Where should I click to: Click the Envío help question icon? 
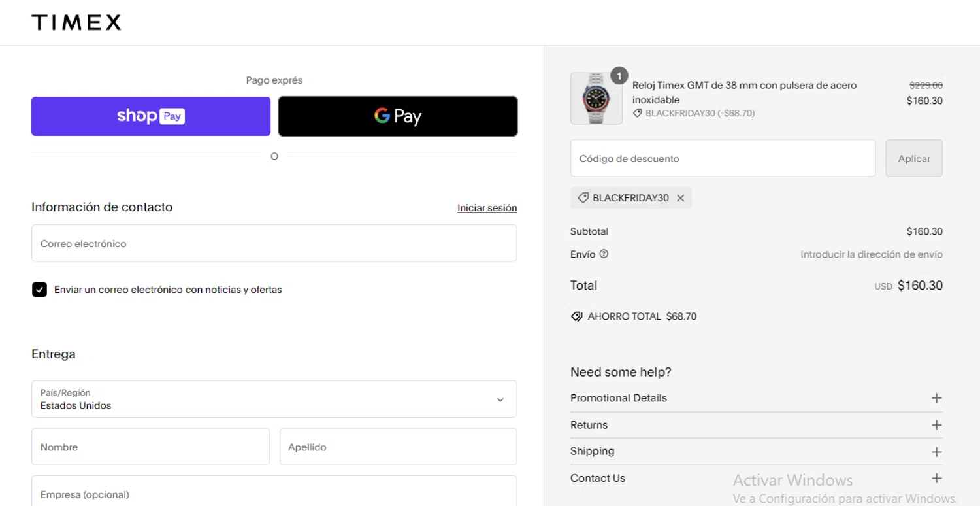click(x=604, y=254)
